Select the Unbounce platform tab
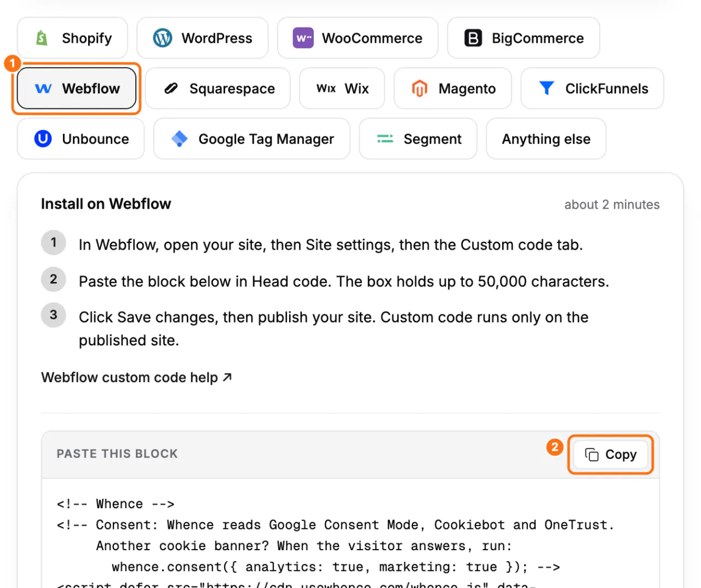 [x=81, y=139]
